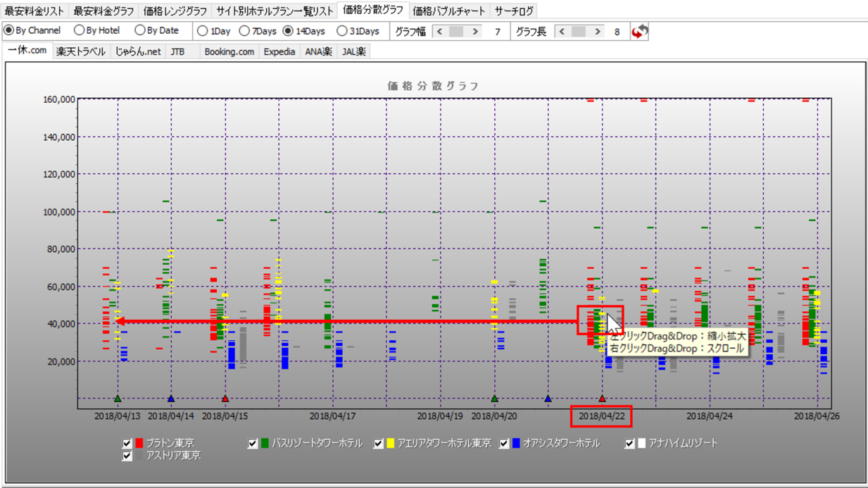The width and height of the screenshot is (868, 488).
Task: Hide the アストリア東京 series checkbox
Action: [x=127, y=456]
